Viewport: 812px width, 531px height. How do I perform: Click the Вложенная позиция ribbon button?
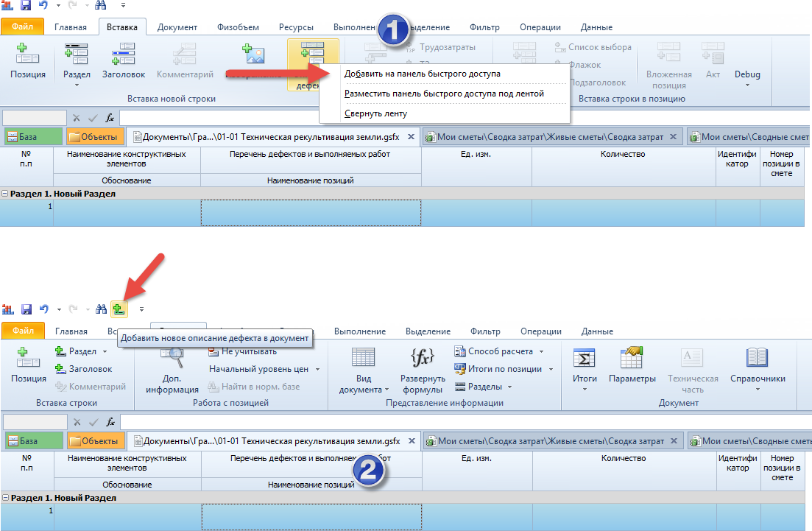668,66
